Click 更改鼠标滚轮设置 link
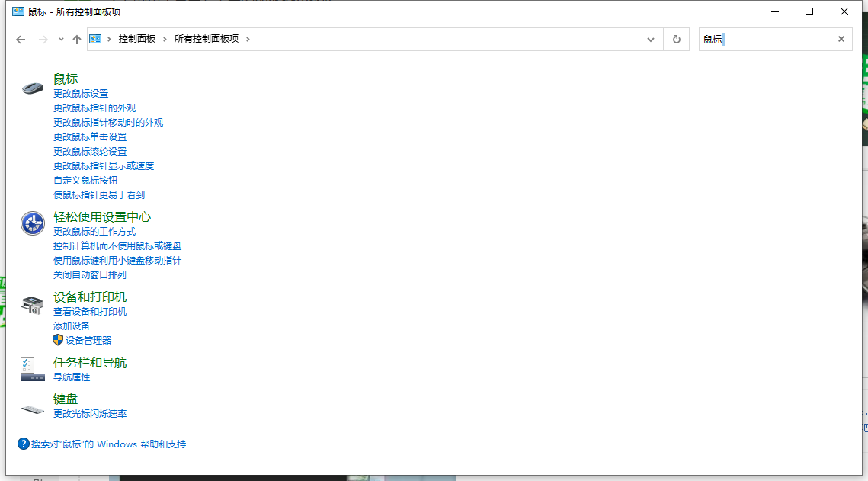868x481 pixels. pyautogui.click(x=90, y=152)
